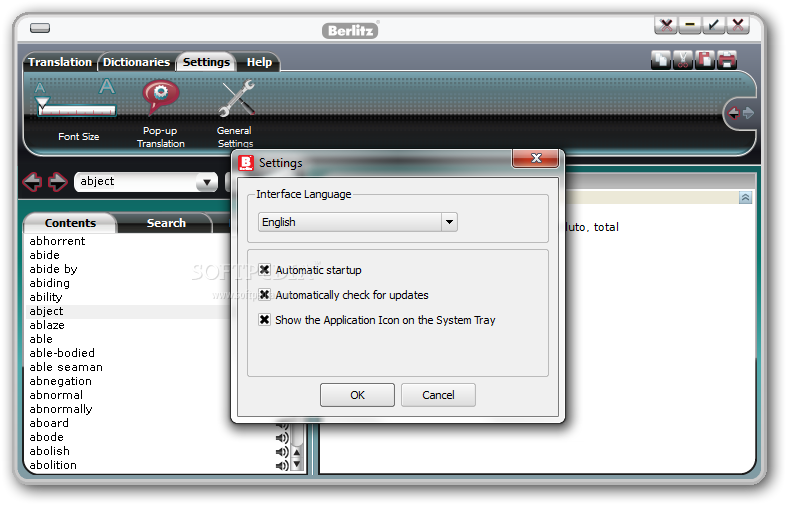This screenshot has width=787, height=505.
Task: Play pronunciation for abolish
Action: coord(282,452)
